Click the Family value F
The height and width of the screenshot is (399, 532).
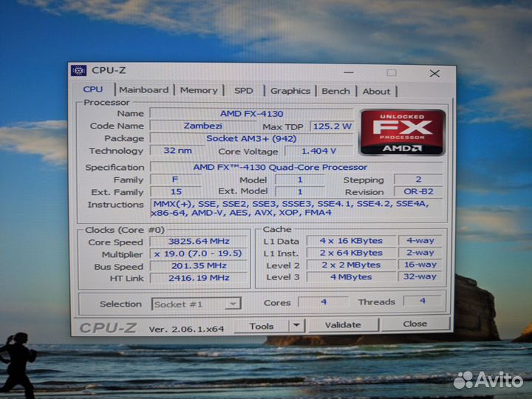pyautogui.click(x=175, y=180)
